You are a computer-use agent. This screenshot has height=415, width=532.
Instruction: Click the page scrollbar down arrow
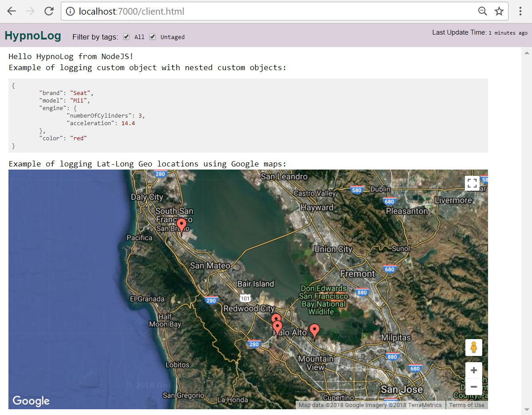click(x=527, y=409)
